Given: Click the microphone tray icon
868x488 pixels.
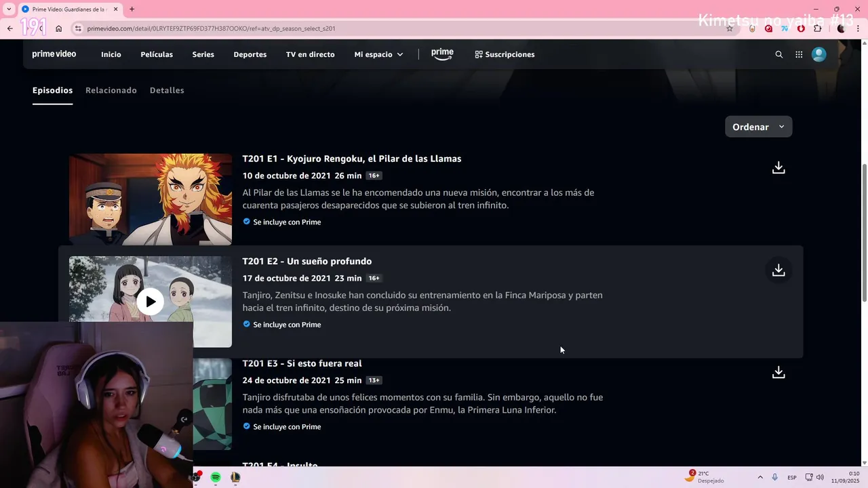Looking at the screenshot, I should click(x=775, y=477).
